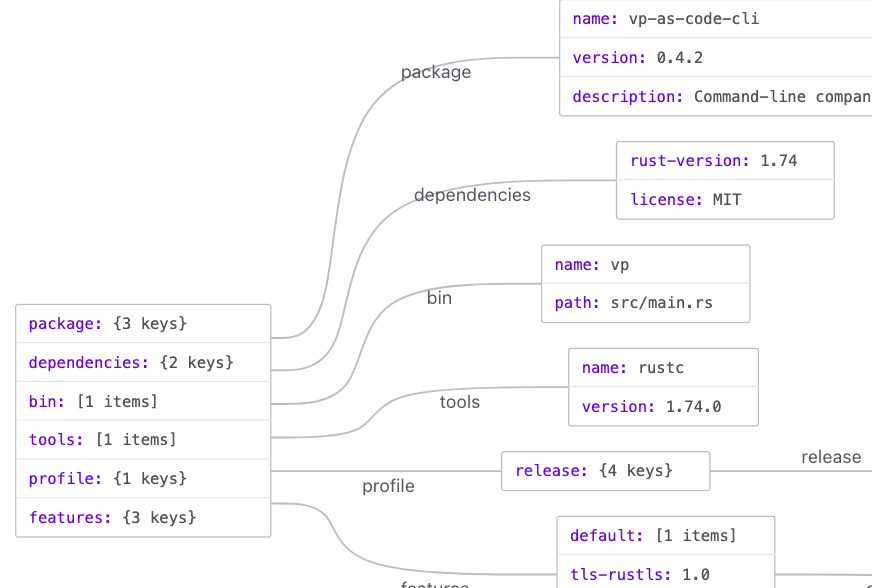Select the 'features: {3 keys}' row

pos(143,517)
